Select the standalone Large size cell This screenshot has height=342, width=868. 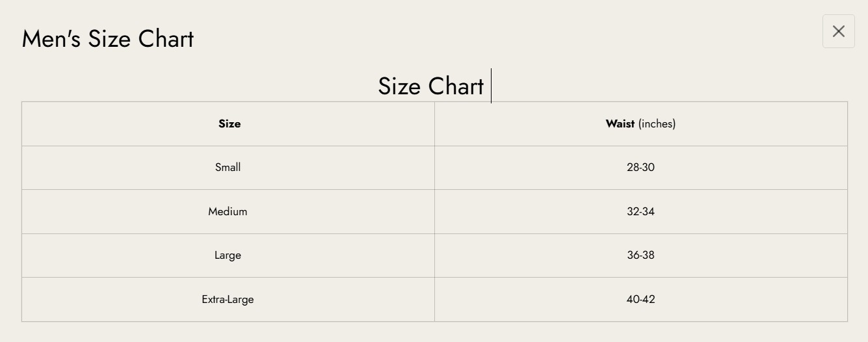coord(228,255)
